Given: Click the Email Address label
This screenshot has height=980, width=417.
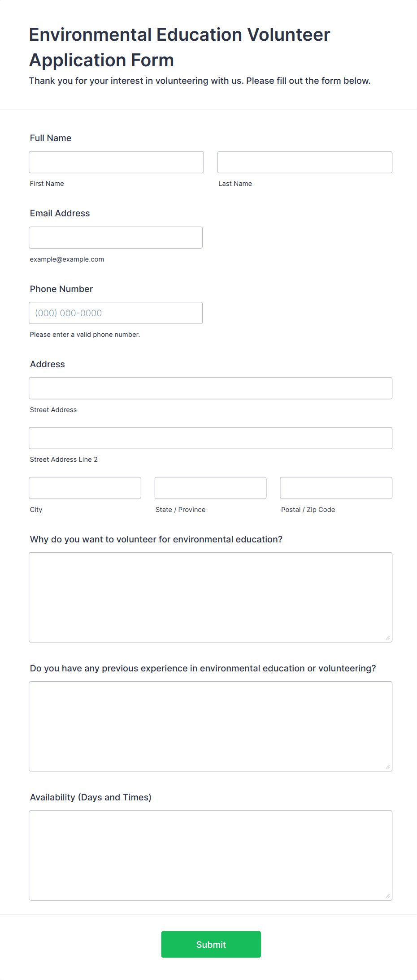Looking at the screenshot, I should pos(60,213).
